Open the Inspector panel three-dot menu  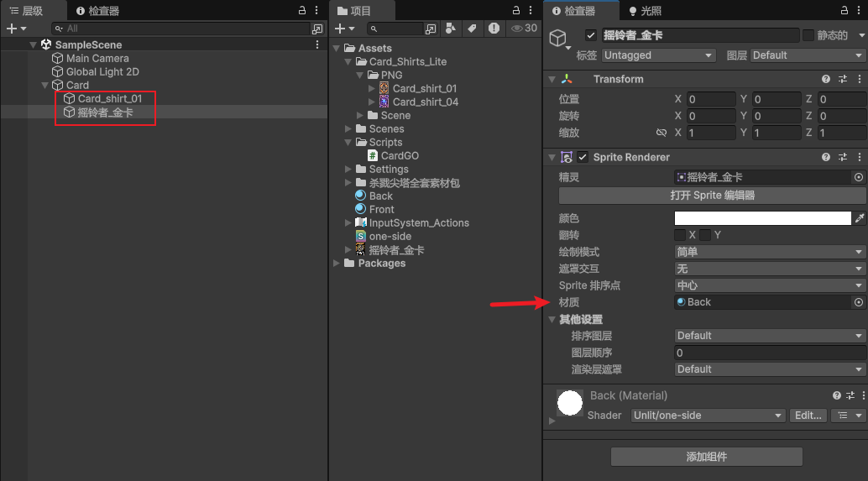859,11
